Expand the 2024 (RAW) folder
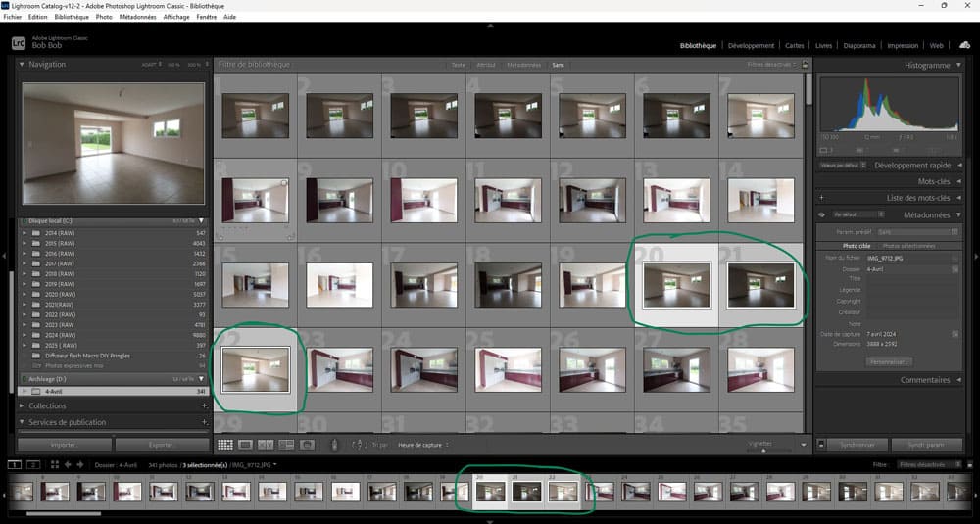 (x=24, y=335)
